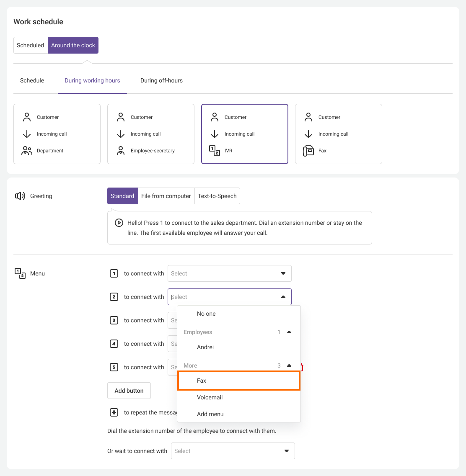Click the Menu keypad icon

20,273
